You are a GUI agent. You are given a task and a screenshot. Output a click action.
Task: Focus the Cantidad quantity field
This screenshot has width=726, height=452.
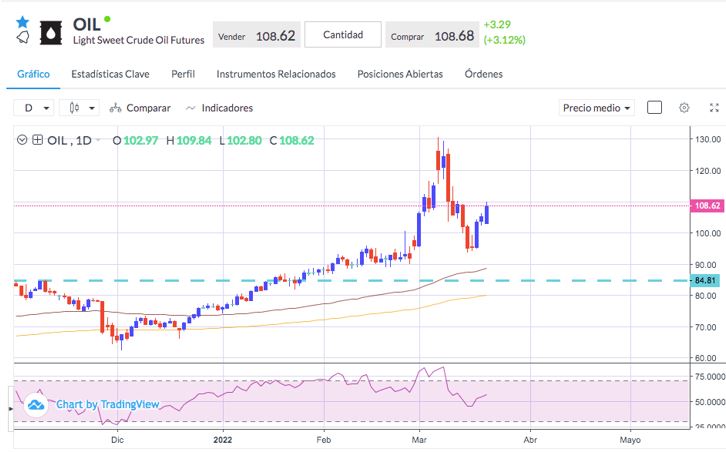(x=343, y=35)
